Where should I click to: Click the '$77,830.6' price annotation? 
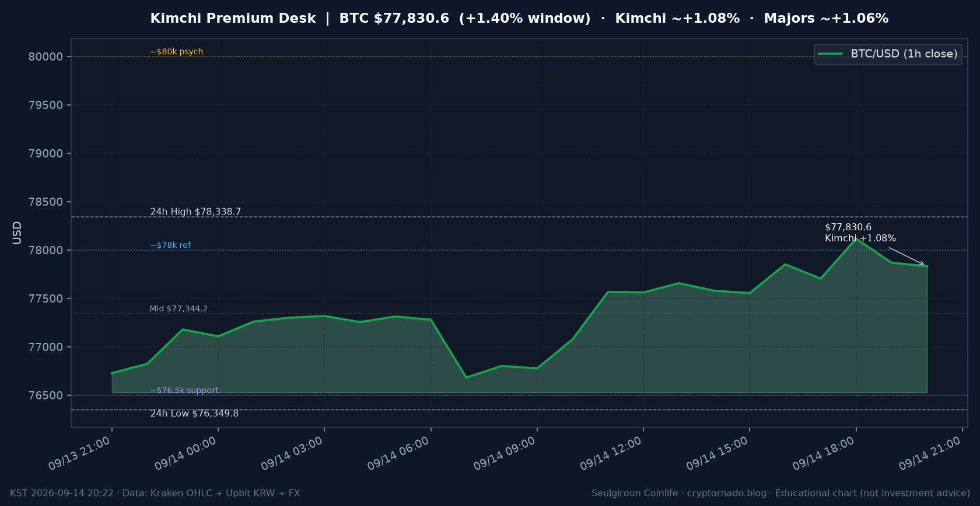pos(848,227)
